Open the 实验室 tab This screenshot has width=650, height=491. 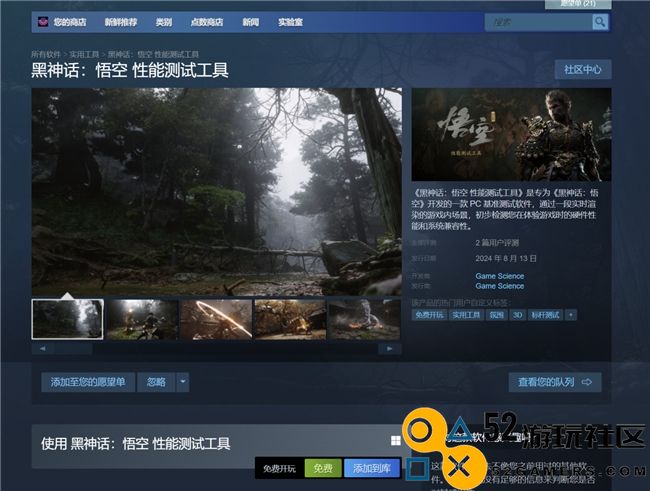290,22
